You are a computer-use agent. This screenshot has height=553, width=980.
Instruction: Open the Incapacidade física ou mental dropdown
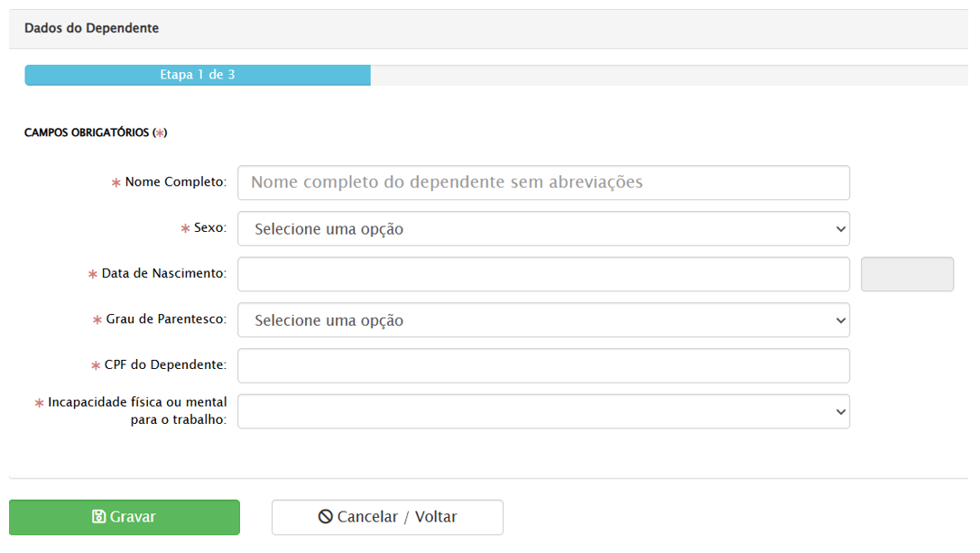pos(543,411)
